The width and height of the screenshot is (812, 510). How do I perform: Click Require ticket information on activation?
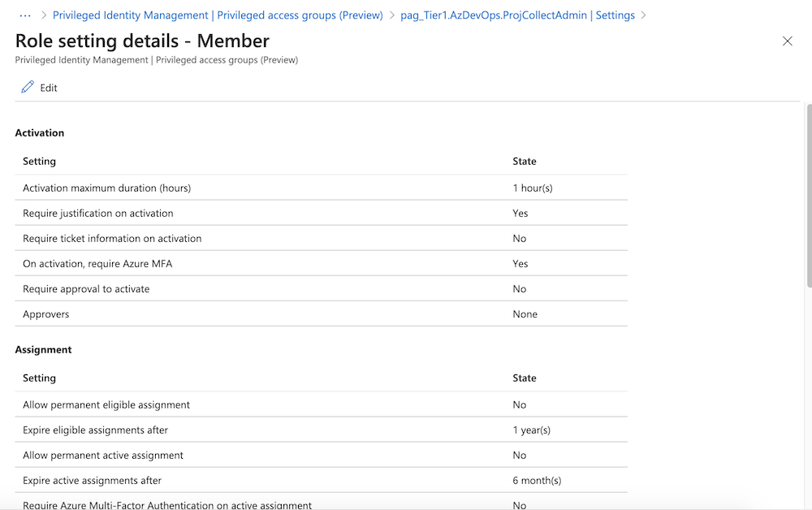click(x=112, y=238)
